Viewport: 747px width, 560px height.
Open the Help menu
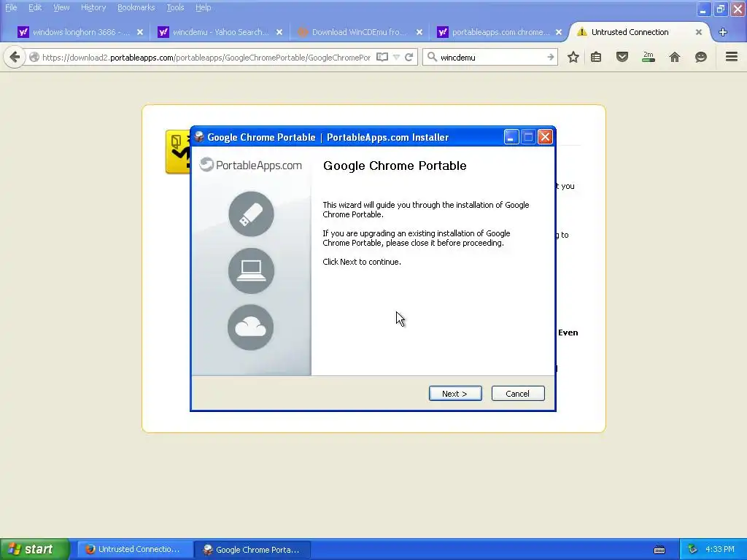203,7
